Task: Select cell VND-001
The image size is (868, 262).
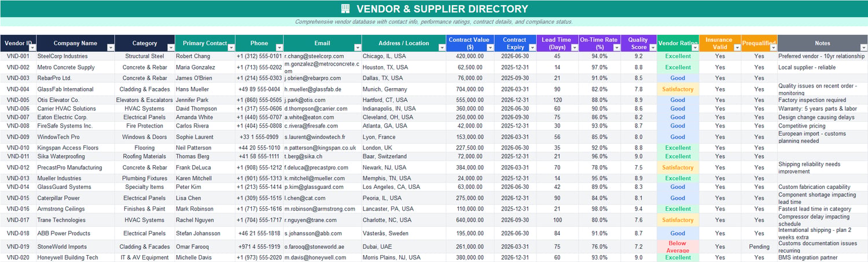Action: (19, 56)
